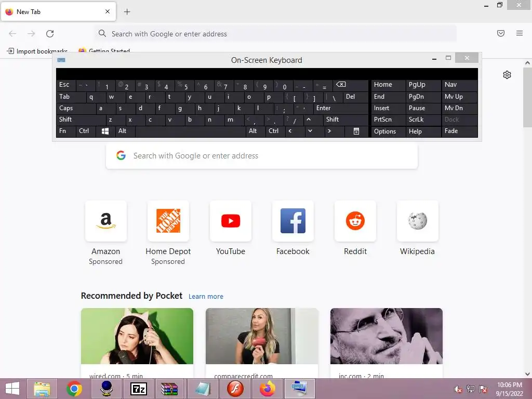Click the Nav key on keyboard
532x399 pixels.
(x=459, y=85)
